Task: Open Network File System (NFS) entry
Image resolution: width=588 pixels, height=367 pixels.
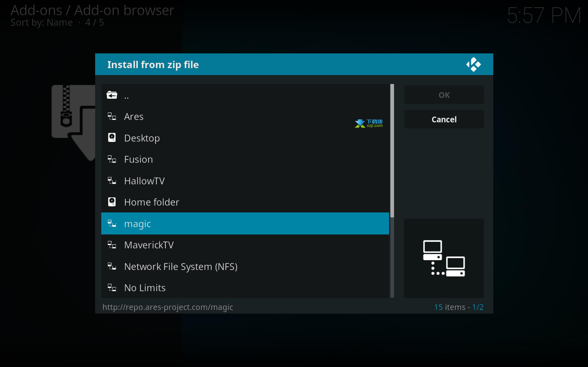Action: pyautogui.click(x=245, y=266)
